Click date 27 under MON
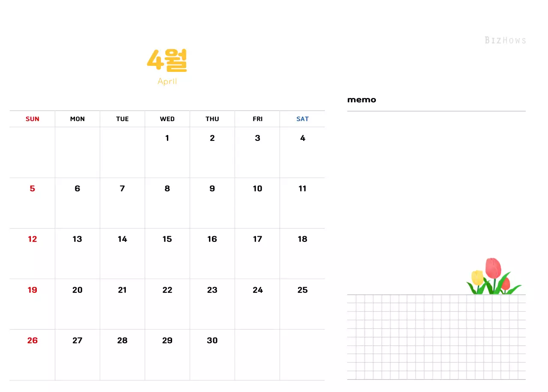The width and height of the screenshot is (548, 392). 77,341
